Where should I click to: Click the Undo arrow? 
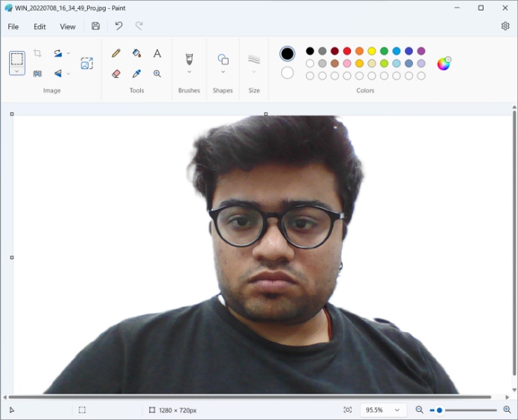pyautogui.click(x=118, y=25)
